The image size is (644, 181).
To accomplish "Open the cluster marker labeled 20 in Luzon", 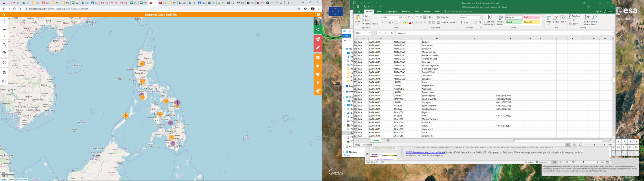I will [x=142, y=64].
